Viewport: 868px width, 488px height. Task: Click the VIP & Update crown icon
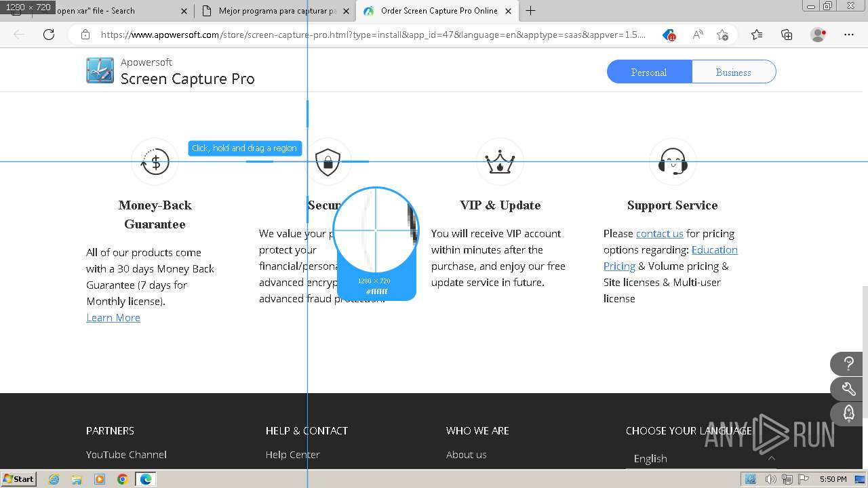(500, 162)
